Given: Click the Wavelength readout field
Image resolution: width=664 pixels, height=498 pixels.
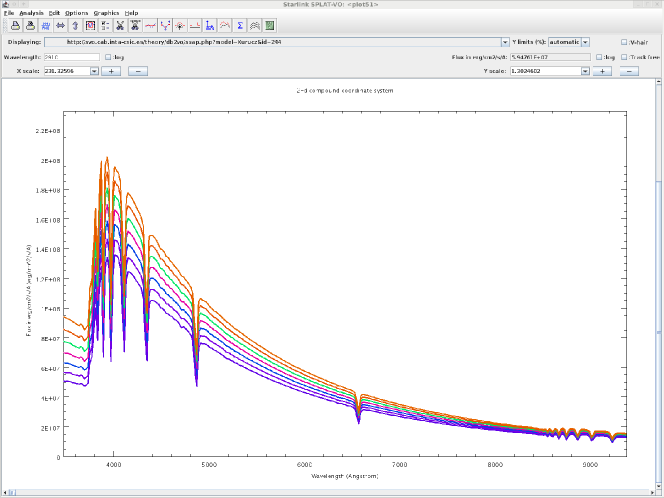Looking at the screenshot, I should (x=70, y=57).
